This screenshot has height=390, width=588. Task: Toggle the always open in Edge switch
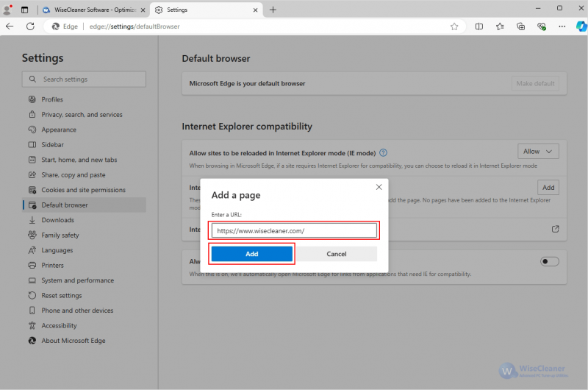coord(549,261)
